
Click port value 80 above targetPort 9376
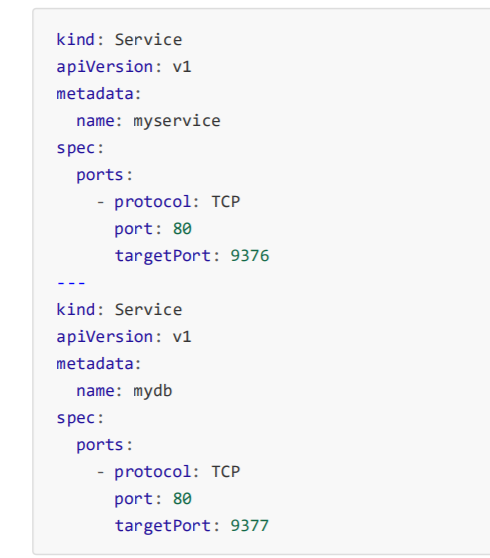coord(182,229)
